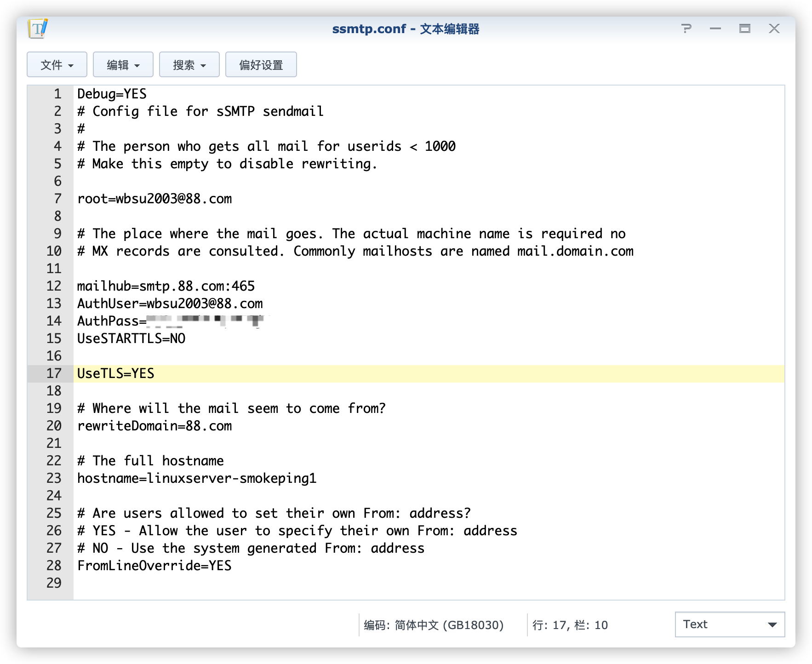Maximize the ssmtp.conf editor window
The width and height of the screenshot is (812, 664).
coord(745,29)
